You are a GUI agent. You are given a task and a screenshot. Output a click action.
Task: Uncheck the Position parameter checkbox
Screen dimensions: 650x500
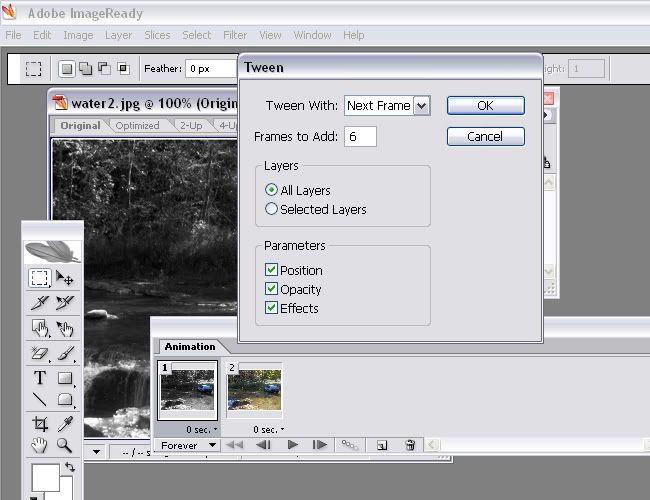(271, 269)
